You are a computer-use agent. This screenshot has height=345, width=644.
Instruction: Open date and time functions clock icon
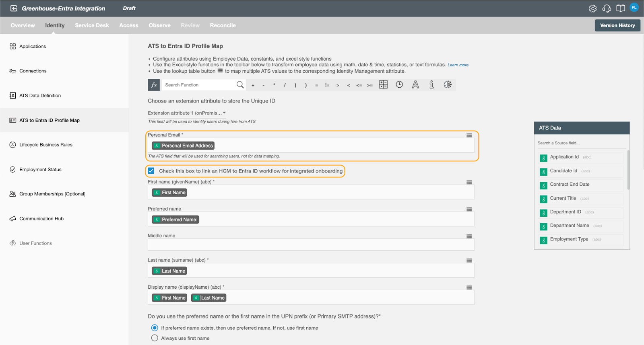(399, 84)
